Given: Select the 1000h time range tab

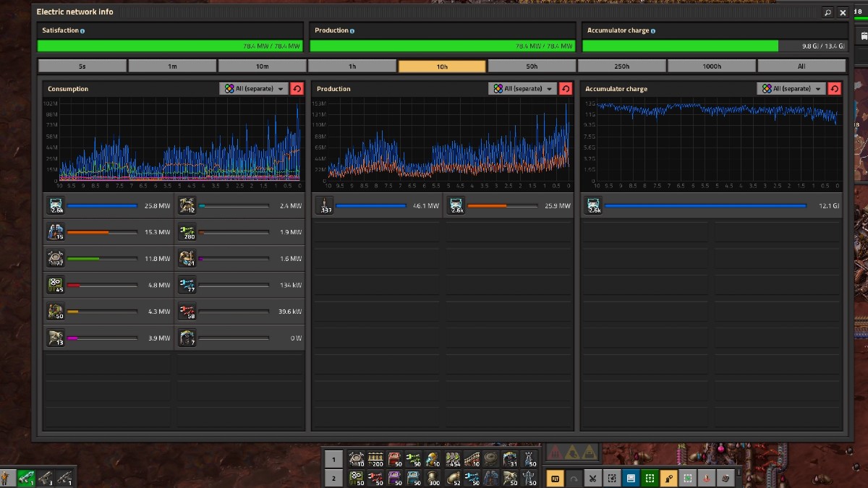Looking at the screenshot, I should [712, 67].
